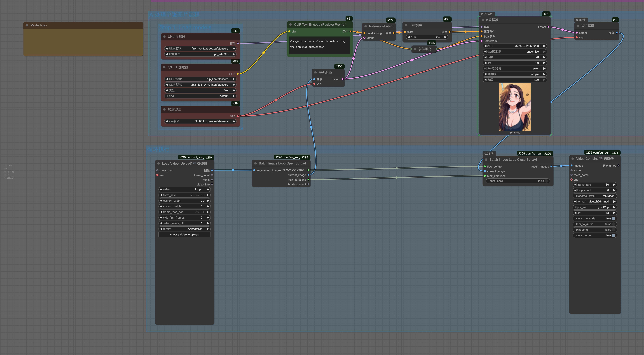Viewport: 644px width, 355px height.
Task: Open the video 1.mp4 dropdown
Action: [x=185, y=189]
